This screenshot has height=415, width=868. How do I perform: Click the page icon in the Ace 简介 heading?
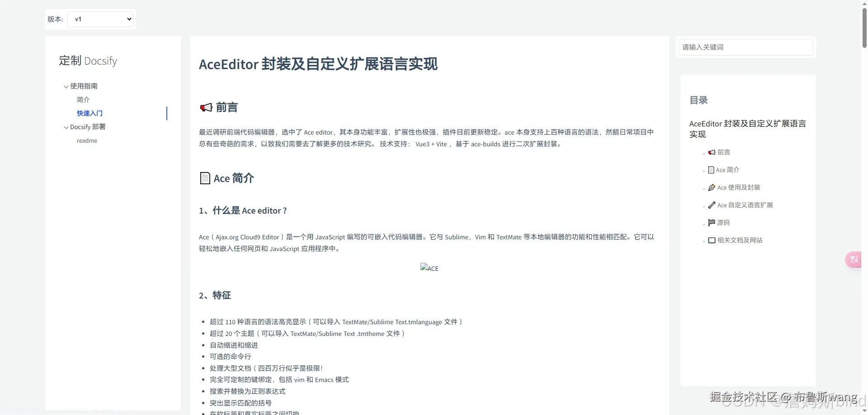pos(206,178)
